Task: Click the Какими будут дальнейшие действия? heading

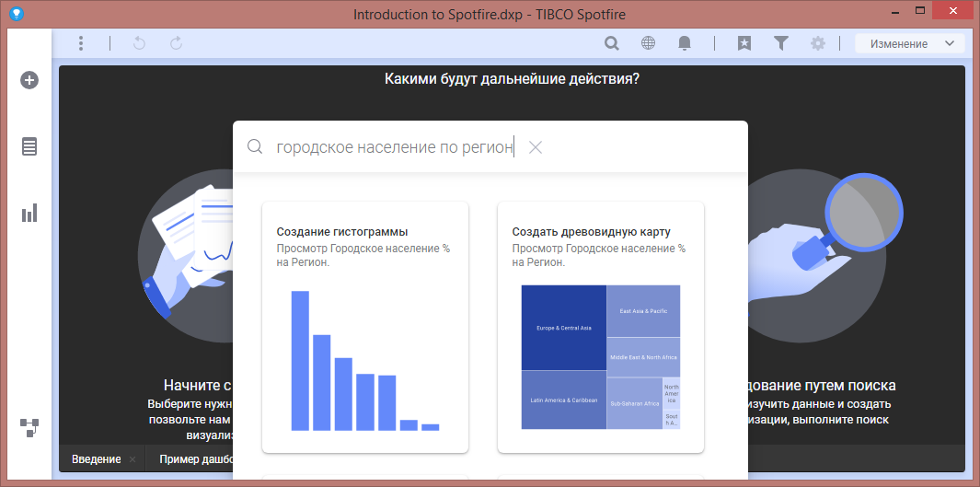Action: click(x=512, y=79)
